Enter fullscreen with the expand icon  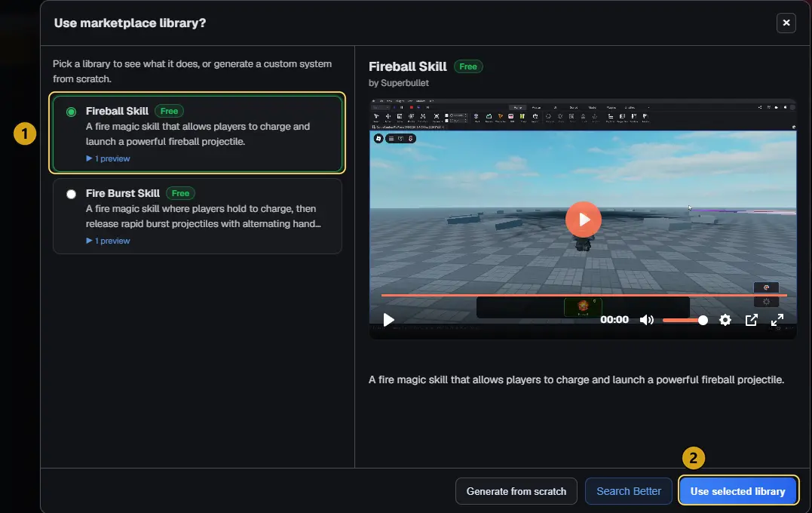pyautogui.click(x=777, y=320)
